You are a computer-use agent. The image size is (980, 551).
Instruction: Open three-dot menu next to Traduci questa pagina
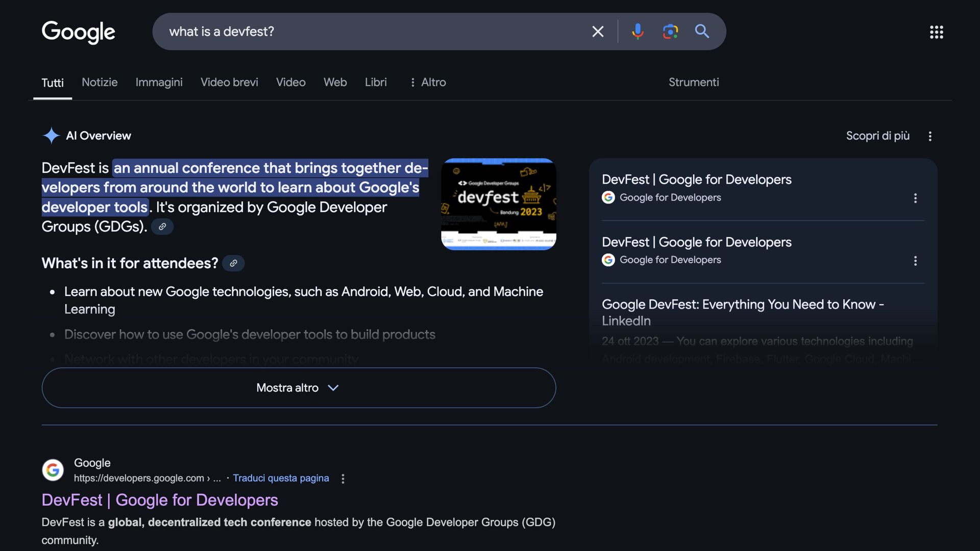pyautogui.click(x=343, y=479)
